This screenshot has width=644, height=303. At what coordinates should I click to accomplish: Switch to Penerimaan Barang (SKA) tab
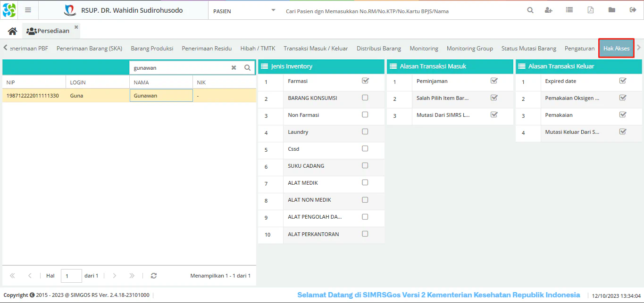89,49
